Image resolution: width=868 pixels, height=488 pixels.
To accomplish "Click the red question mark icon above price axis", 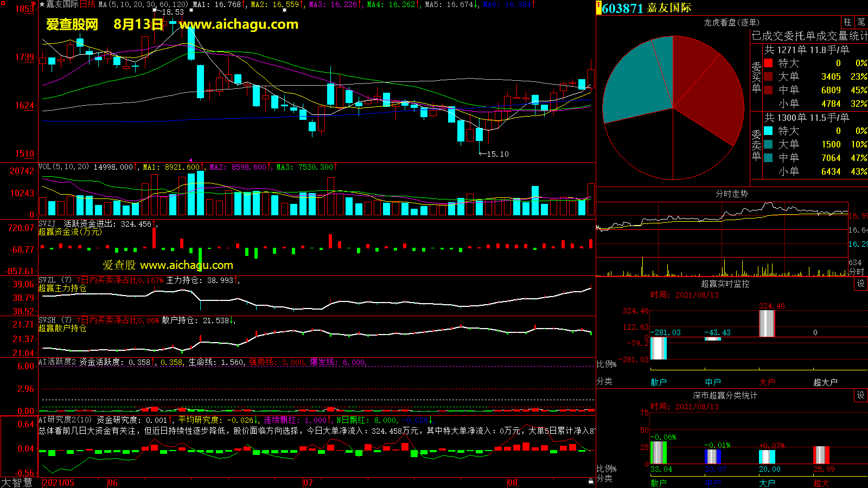I will 34,4.
